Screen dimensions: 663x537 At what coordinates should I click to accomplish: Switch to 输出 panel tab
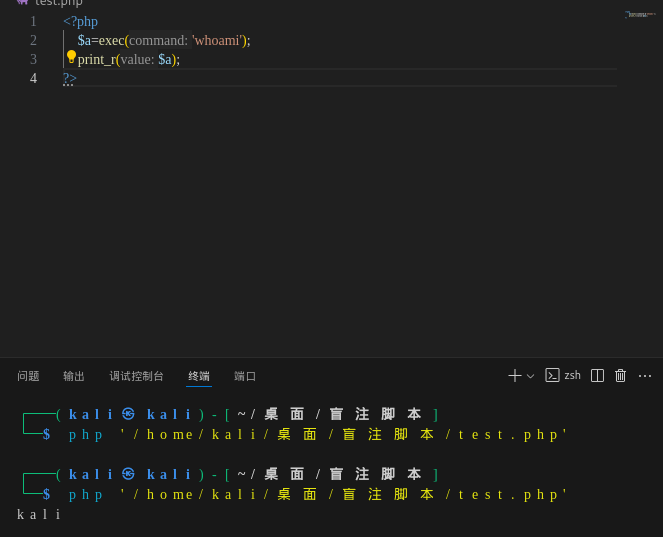pos(74,376)
